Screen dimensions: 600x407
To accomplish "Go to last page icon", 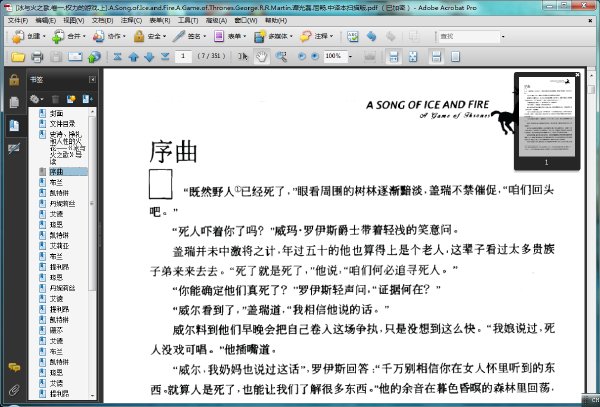I will pos(165,57).
